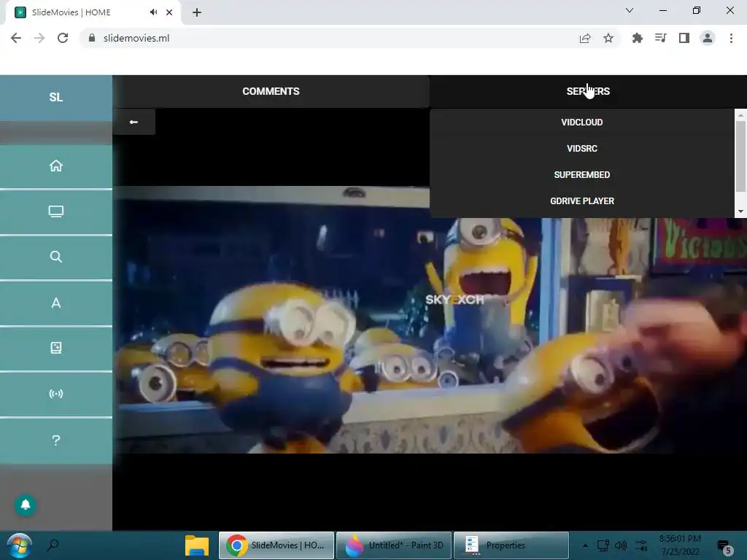
Task: Click the Minions video frame
Action: 430,319
